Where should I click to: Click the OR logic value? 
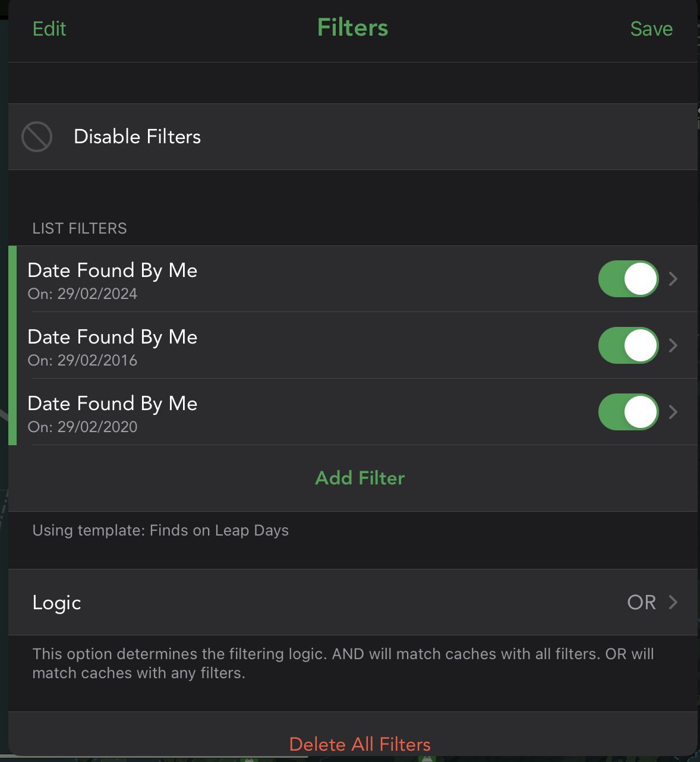click(x=641, y=602)
